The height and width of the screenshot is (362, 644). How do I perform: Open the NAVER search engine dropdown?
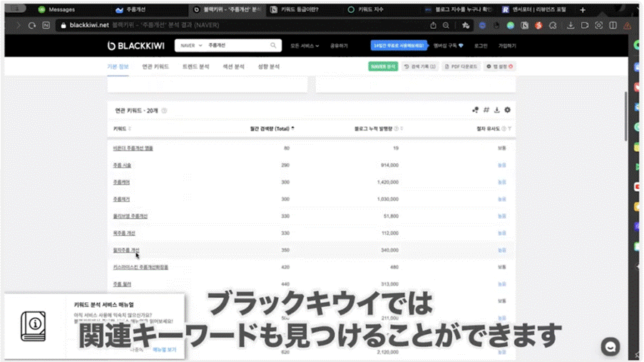coord(190,46)
